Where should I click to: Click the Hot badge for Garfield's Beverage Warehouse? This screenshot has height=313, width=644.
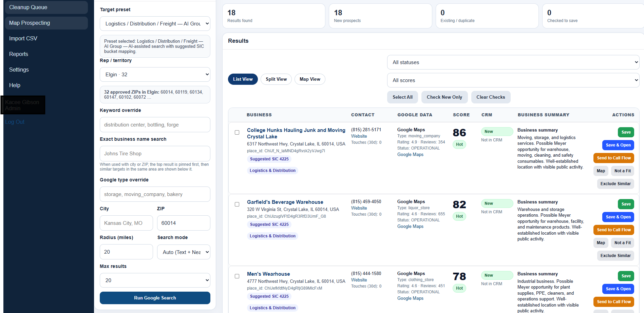pos(459,216)
